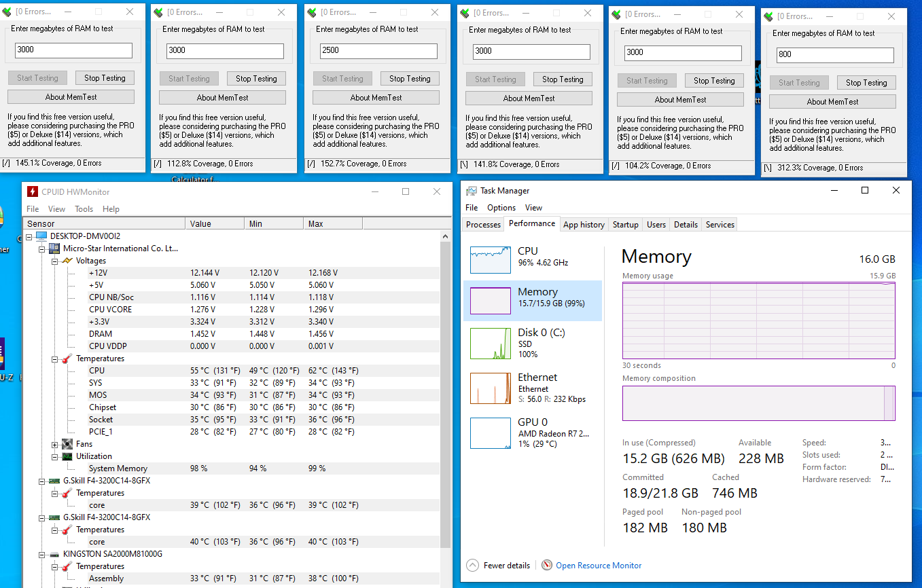Select the DESKTOP-DMV0OI2 computer icon in the tree
The height and width of the screenshot is (588, 922).
[41, 236]
